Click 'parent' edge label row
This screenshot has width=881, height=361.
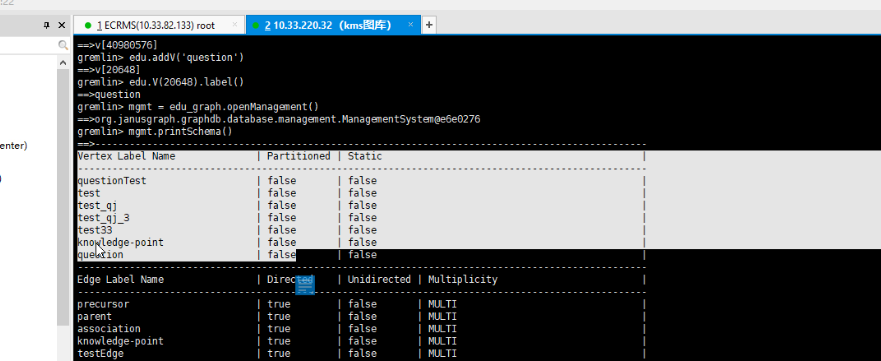pos(361,317)
